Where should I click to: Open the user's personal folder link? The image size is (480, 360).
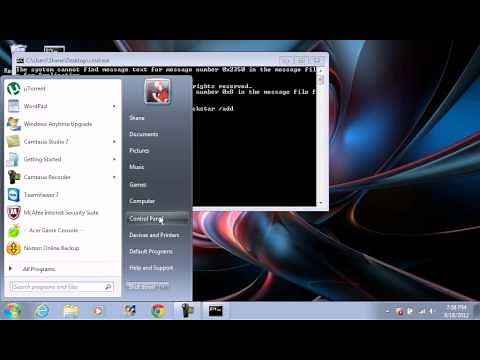tap(137, 118)
